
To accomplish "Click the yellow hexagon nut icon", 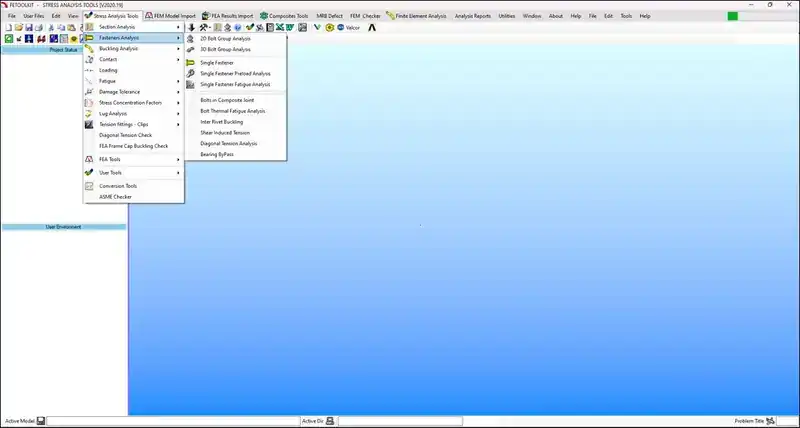I will coord(330,28).
